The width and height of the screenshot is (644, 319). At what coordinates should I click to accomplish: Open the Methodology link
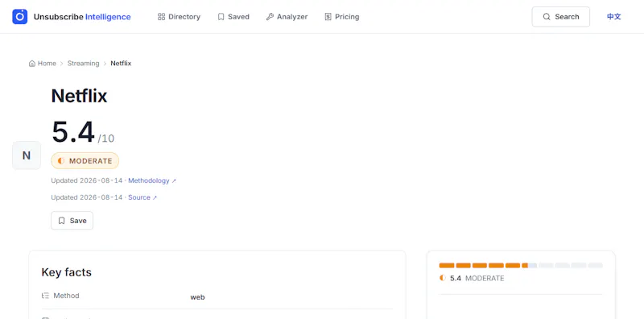pyautogui.click(x=152, y=180)
